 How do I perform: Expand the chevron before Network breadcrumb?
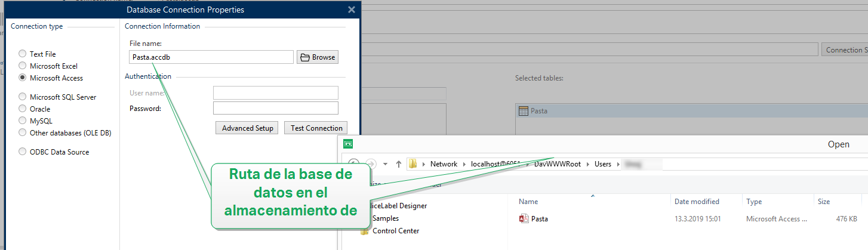424,164
